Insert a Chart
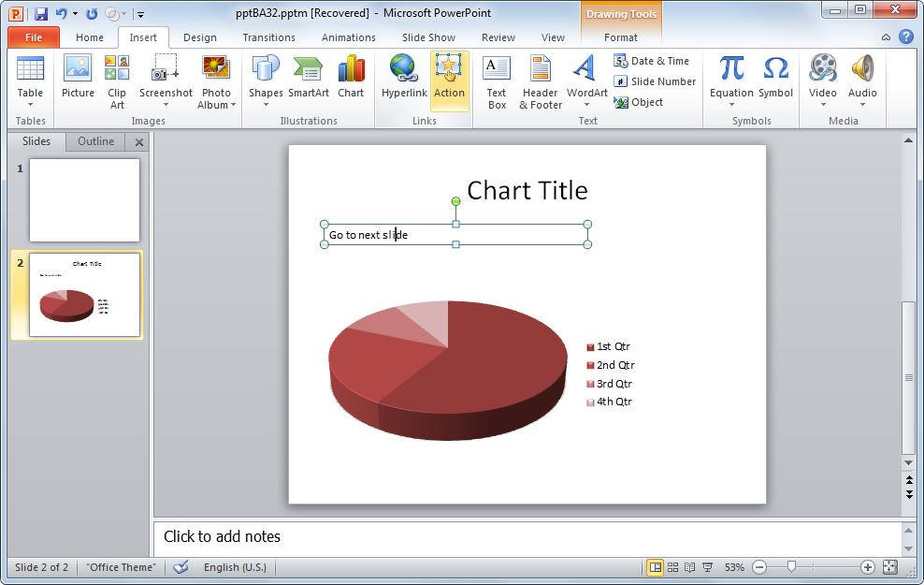Screen dimensions: 924x585 351,80
